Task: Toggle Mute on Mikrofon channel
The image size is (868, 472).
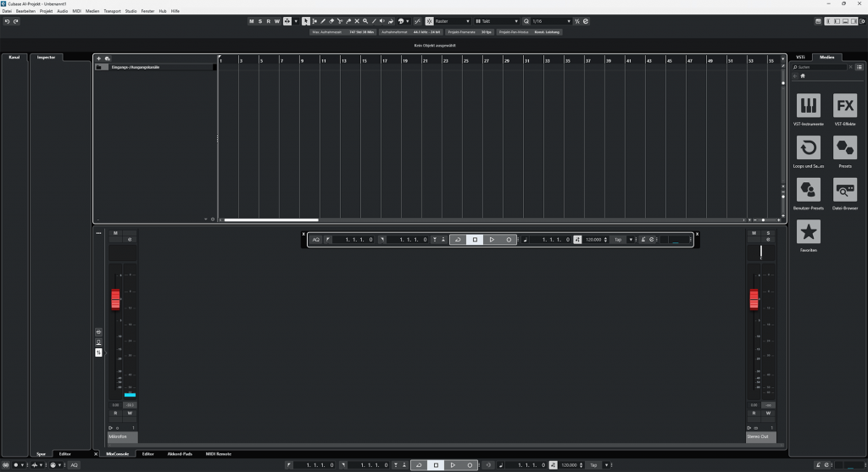Action: (115, 233)
